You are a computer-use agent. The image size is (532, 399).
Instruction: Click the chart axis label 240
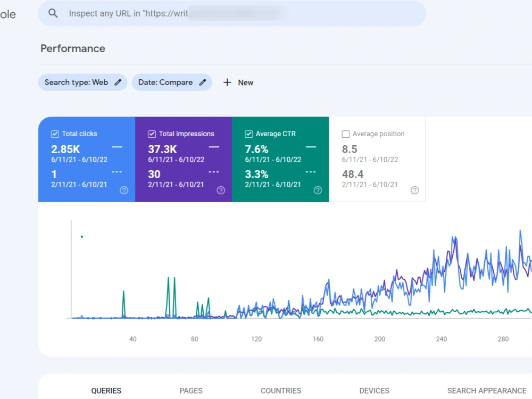click(442, 339)
